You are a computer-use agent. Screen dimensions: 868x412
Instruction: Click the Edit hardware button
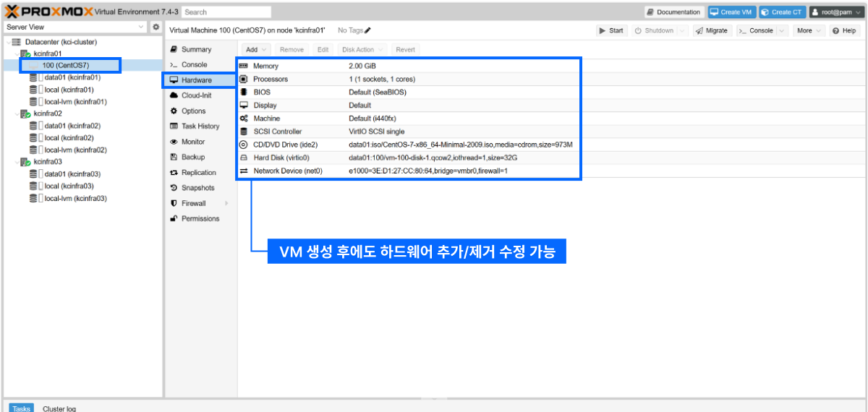pyautogui.click(x=323, y=49)
